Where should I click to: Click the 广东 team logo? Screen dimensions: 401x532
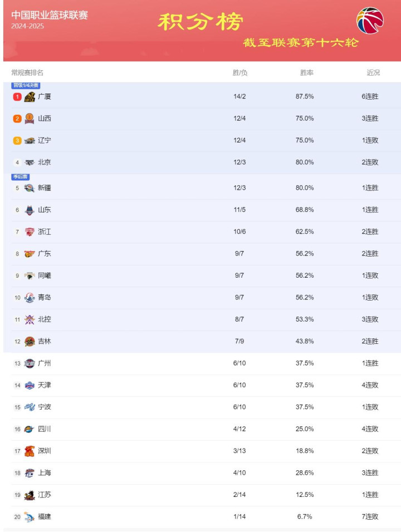coord(30,254)
